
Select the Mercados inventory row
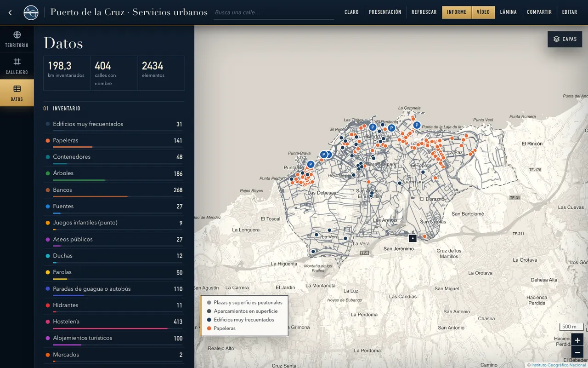click(114, 355)
